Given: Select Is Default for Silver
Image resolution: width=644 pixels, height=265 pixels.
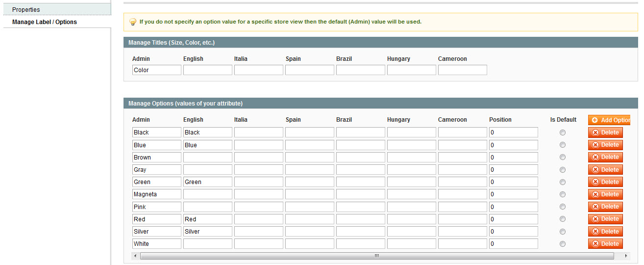Looking at the screenshot, I should tap(563, 232).
